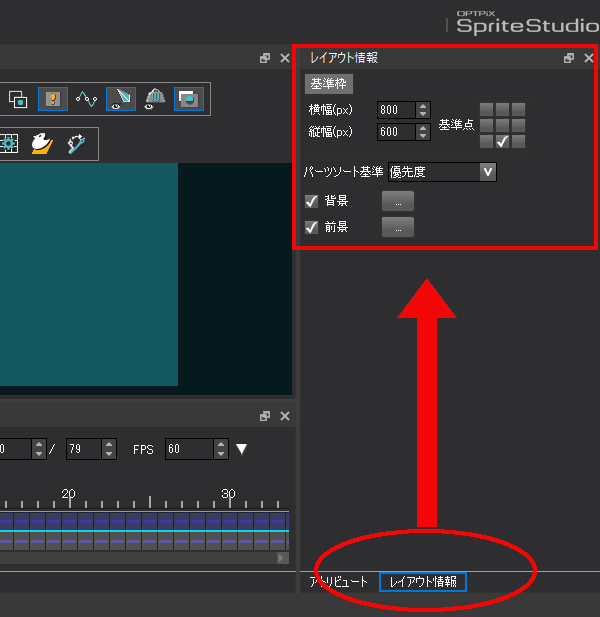Set 基準点 to the top-center cell

tap(502, 109)
